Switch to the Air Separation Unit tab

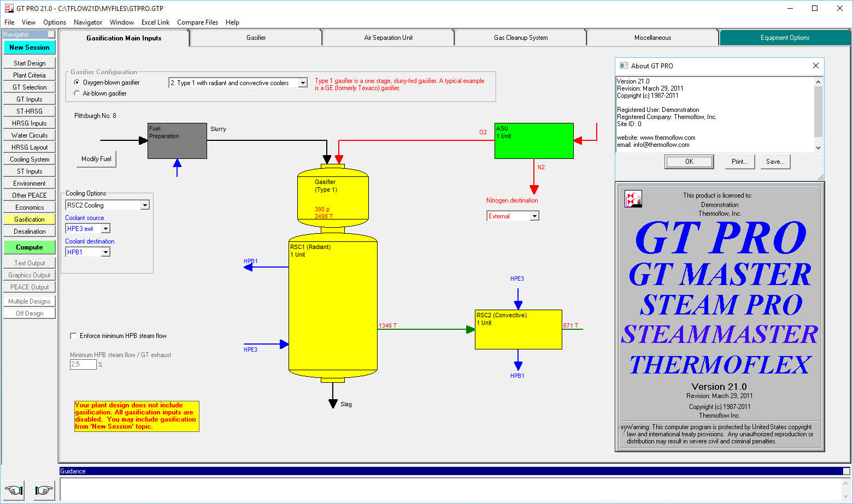(389, 38)
